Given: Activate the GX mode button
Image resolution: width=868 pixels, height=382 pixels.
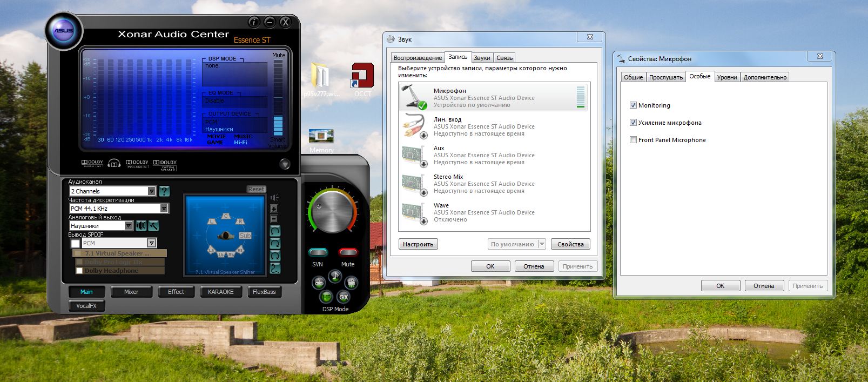Looking at the screenshot, I should 344,296.
